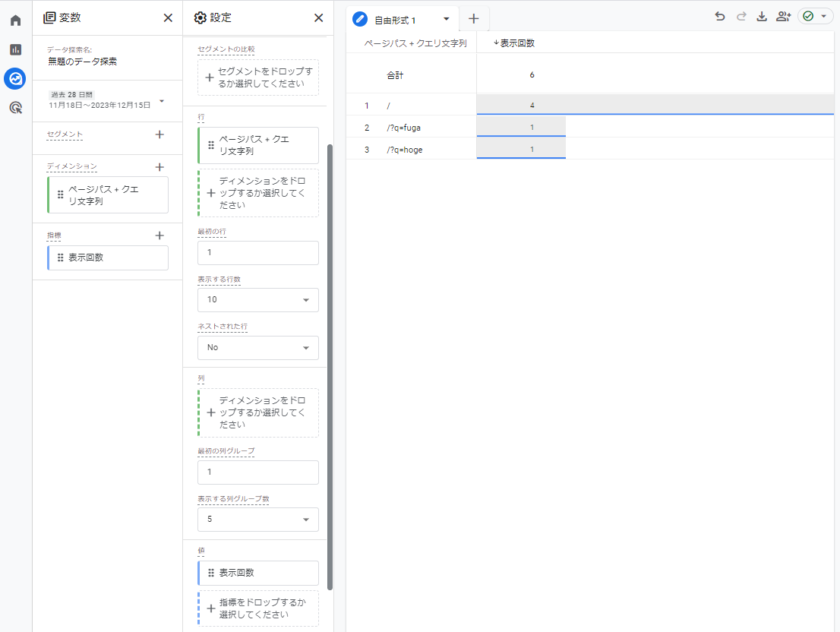840x632 pixels.
Task: Click table row with path /
Action: pyautogui.click(x=590, y=105)
